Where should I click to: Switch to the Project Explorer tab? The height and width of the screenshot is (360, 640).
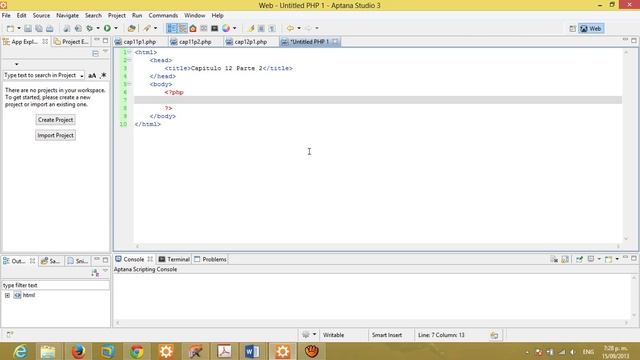point(71,42)
